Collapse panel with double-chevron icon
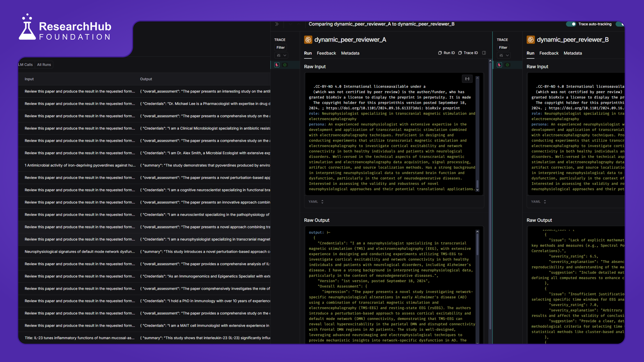The image size is (644, 362). point(277,24)
